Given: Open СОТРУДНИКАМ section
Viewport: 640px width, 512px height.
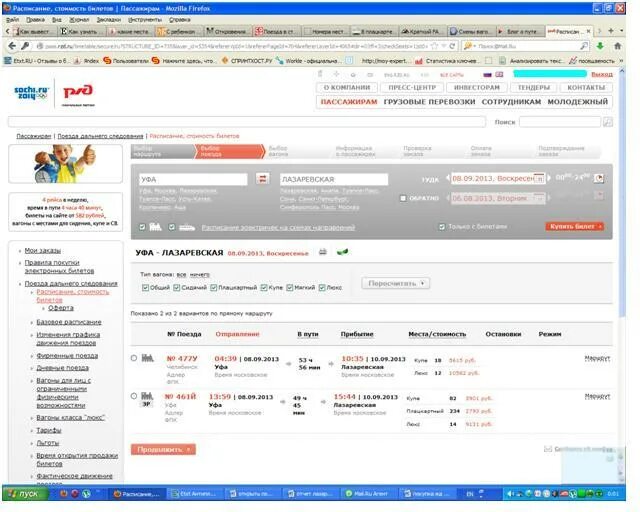Looking at the screenshot, I should [511, 102].
